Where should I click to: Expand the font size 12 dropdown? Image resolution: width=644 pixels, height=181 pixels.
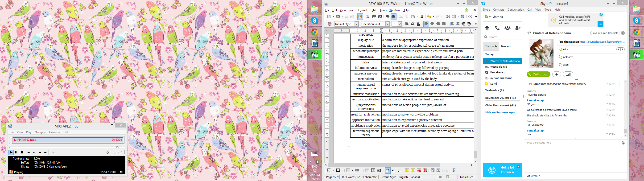coord(400,24)
